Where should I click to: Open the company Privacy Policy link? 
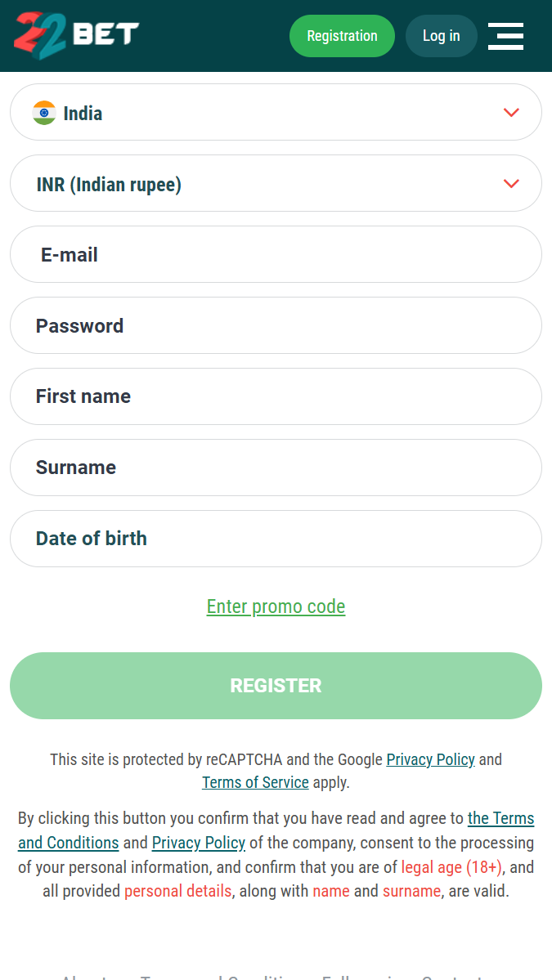(198, 843)
